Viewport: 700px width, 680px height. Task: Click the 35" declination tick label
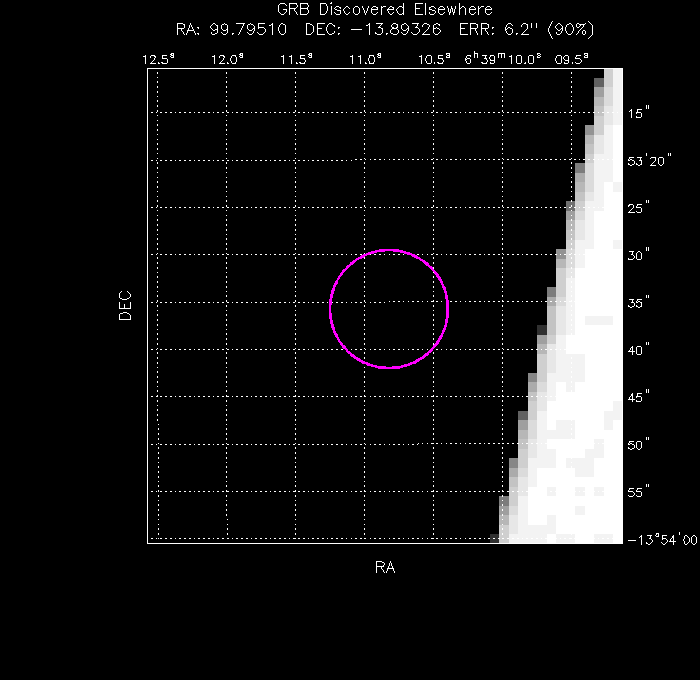pyautogui.click(x=638, y=303)
